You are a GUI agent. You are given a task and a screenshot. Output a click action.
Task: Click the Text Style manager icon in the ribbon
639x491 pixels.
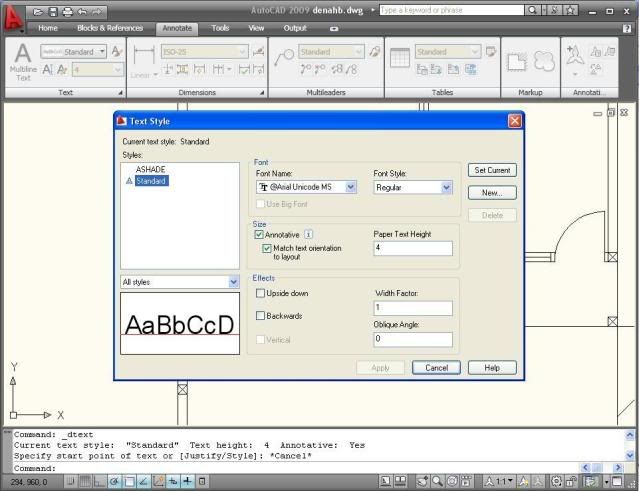[x=117, y=51]
